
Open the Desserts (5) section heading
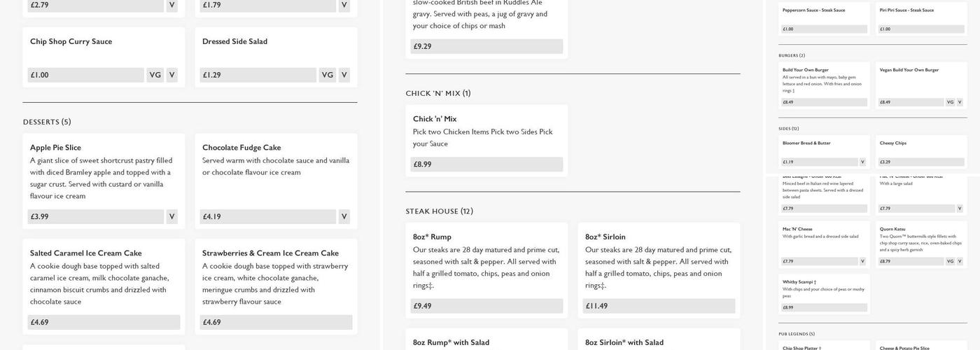(47, 122)
